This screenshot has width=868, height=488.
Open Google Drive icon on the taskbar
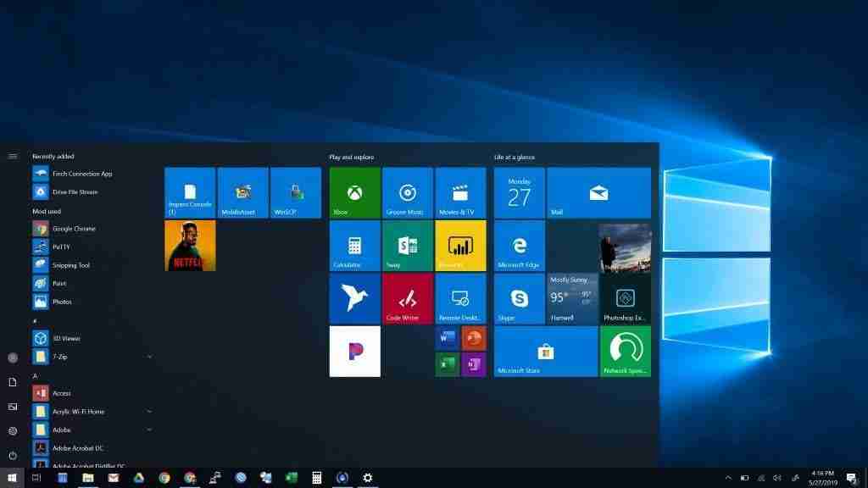point(138,478)
